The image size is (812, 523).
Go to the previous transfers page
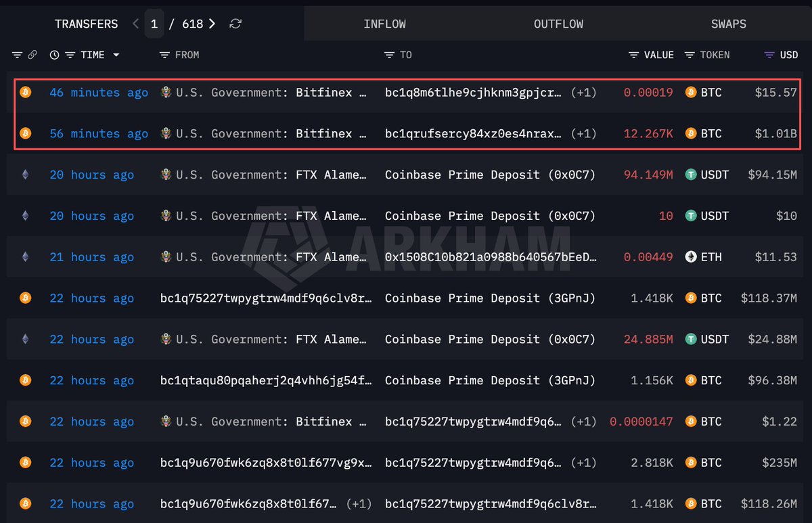135,24
